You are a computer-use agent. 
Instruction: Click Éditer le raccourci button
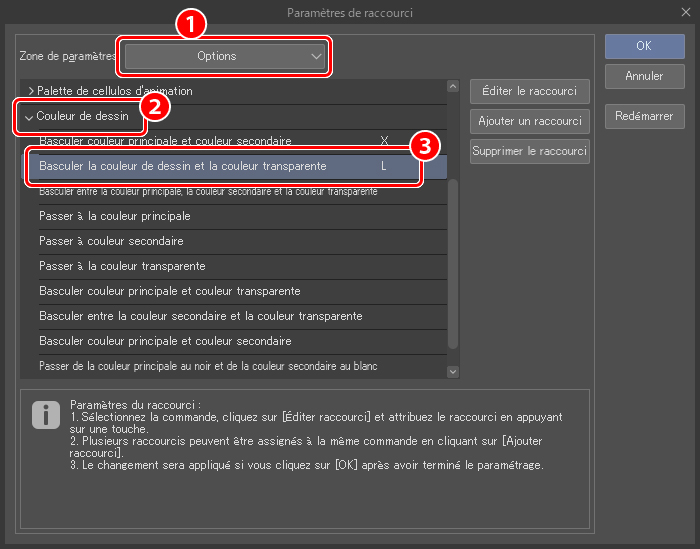tap(529, 91)
